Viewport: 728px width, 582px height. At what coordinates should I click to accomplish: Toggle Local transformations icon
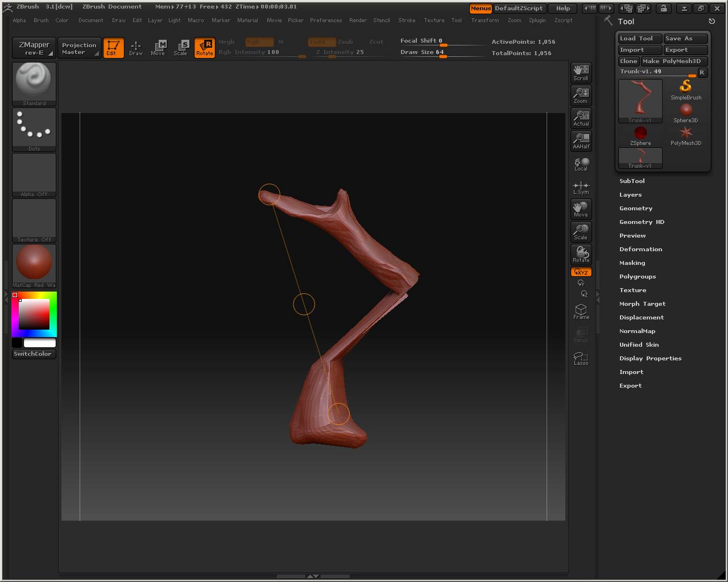[x=581, y=164]
